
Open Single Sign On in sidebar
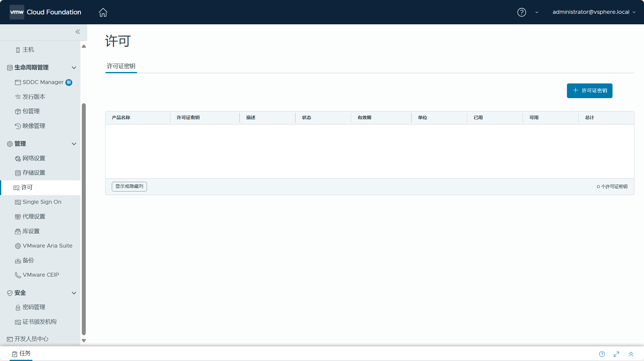pyautogui.click(x=42, y=202)
